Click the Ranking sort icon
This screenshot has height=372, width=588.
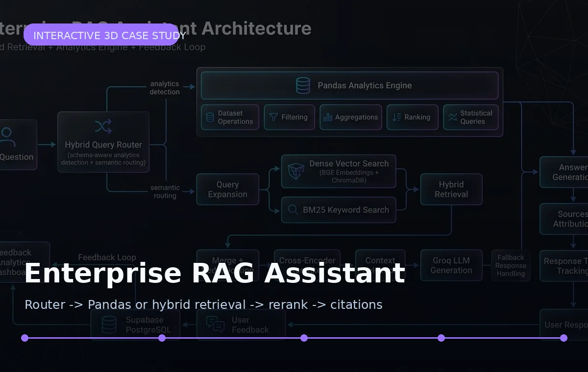pos(396,117)
